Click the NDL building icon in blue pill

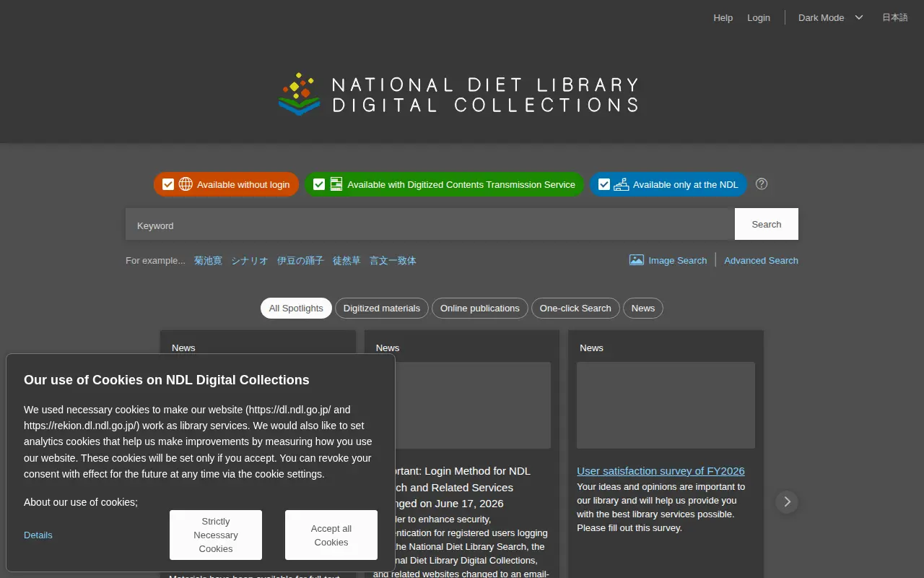coord(622,184)
